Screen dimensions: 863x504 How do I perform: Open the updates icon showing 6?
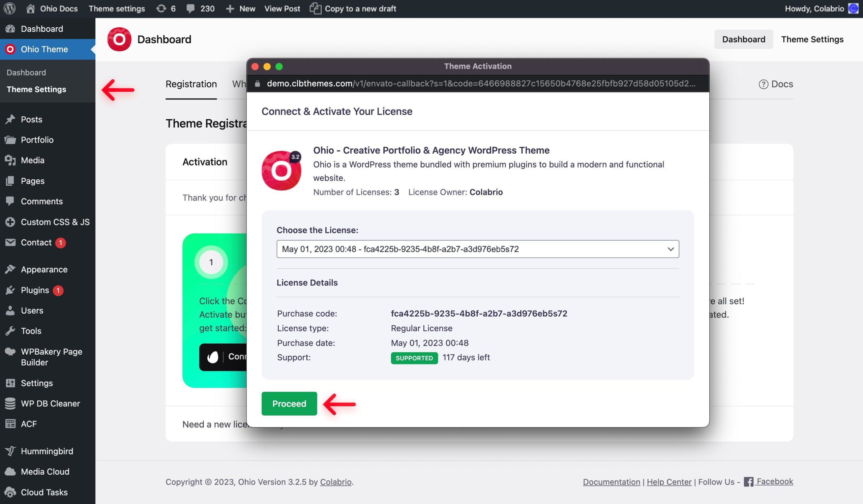(x=161, y=8)
